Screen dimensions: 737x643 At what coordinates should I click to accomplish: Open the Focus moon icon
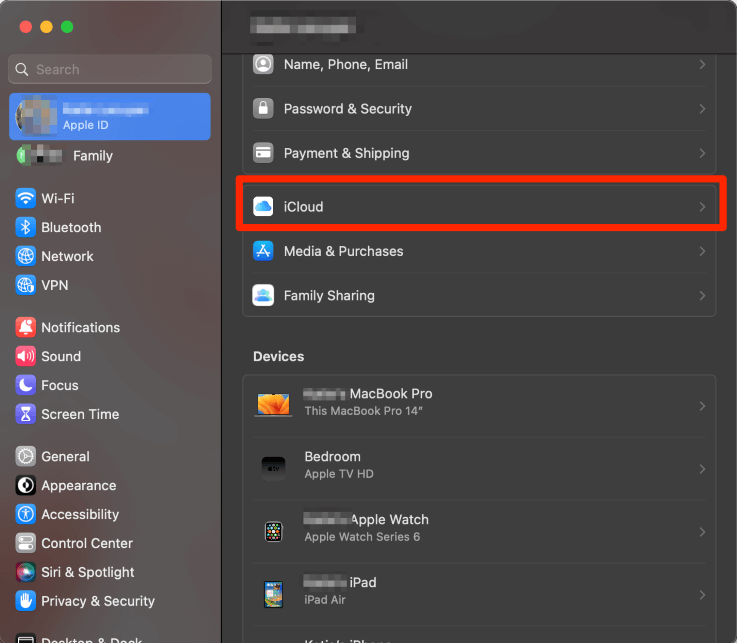(26, 385)
